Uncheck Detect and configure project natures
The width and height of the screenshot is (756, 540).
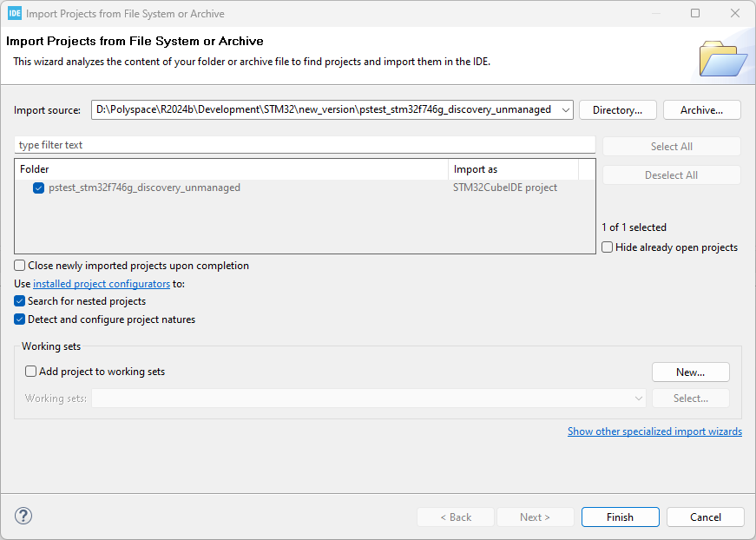[19, 319]
